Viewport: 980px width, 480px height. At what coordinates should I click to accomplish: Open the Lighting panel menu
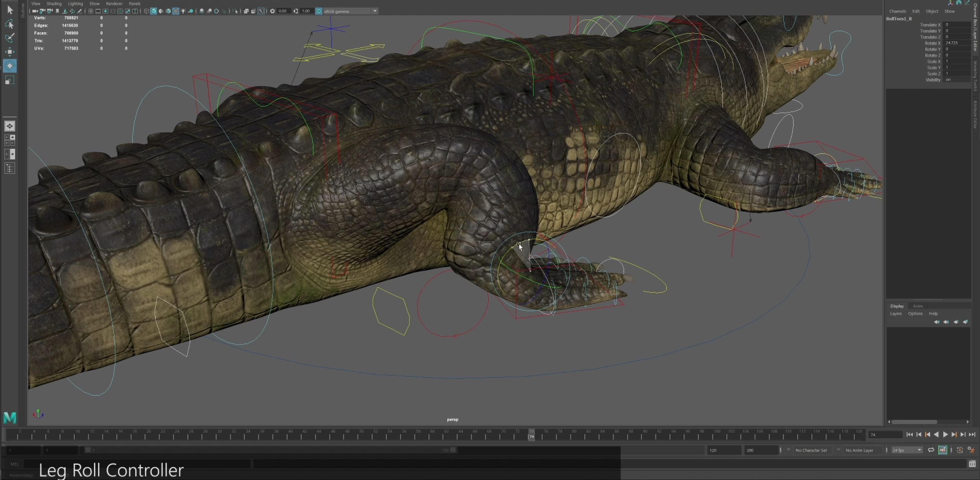(x=75, y=3)
